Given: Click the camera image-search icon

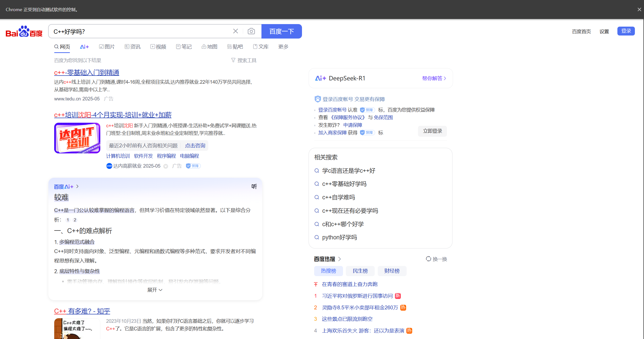Looking at the screenshot, I should coord(251,31).
